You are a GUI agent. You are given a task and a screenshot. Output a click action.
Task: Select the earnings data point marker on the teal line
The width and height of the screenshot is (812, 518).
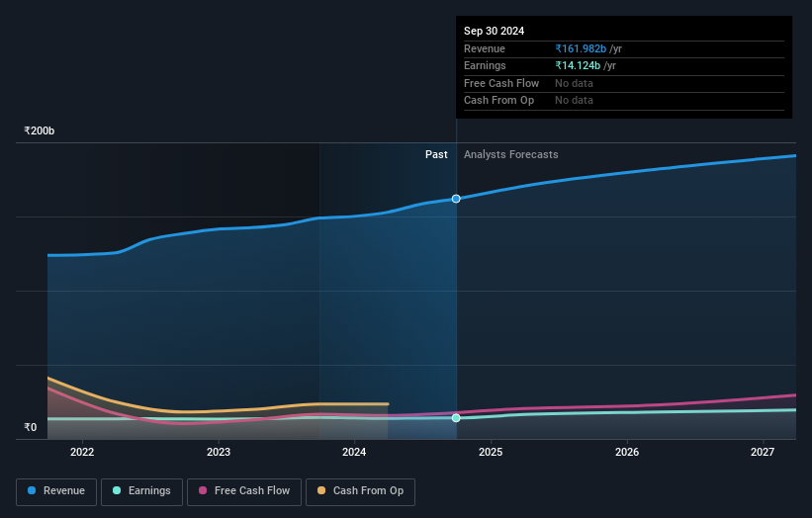[x=456, y=417]
